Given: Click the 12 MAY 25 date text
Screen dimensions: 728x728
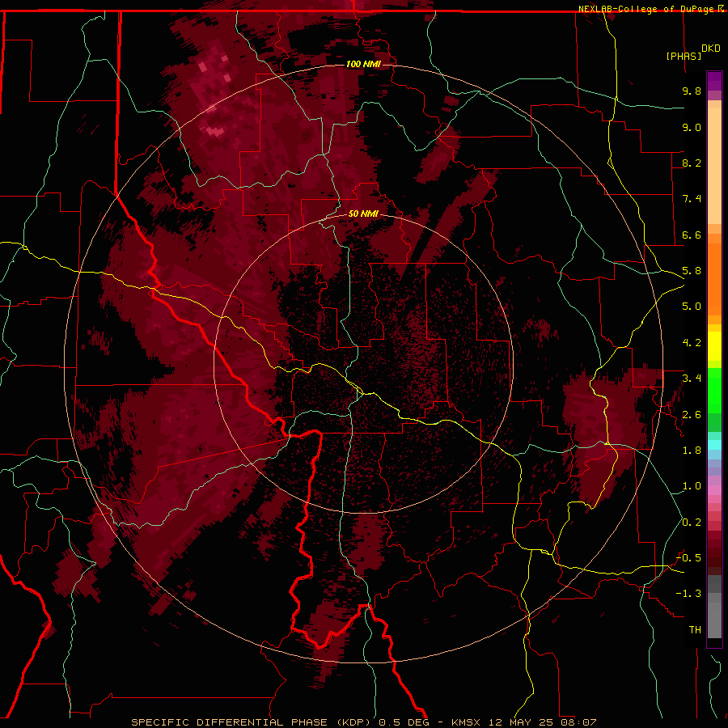Looking at the screenshot, I should (521, 722).
